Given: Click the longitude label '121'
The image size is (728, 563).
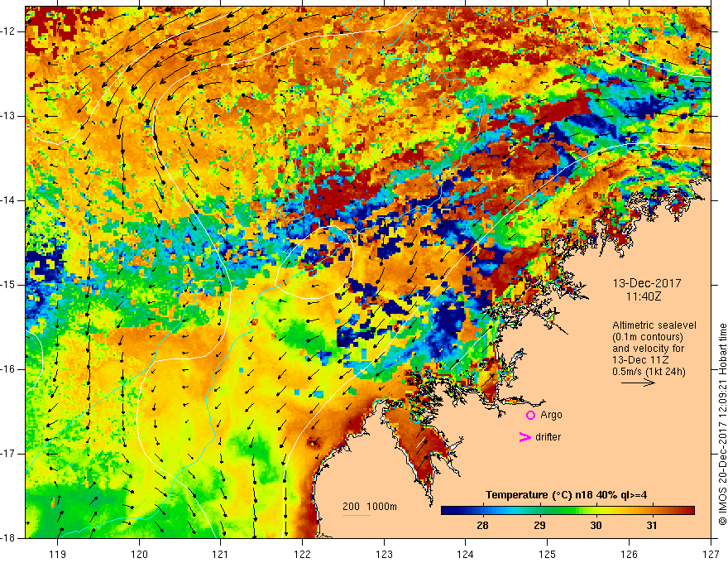Looking at the screenshot, I should coord(221,554).
